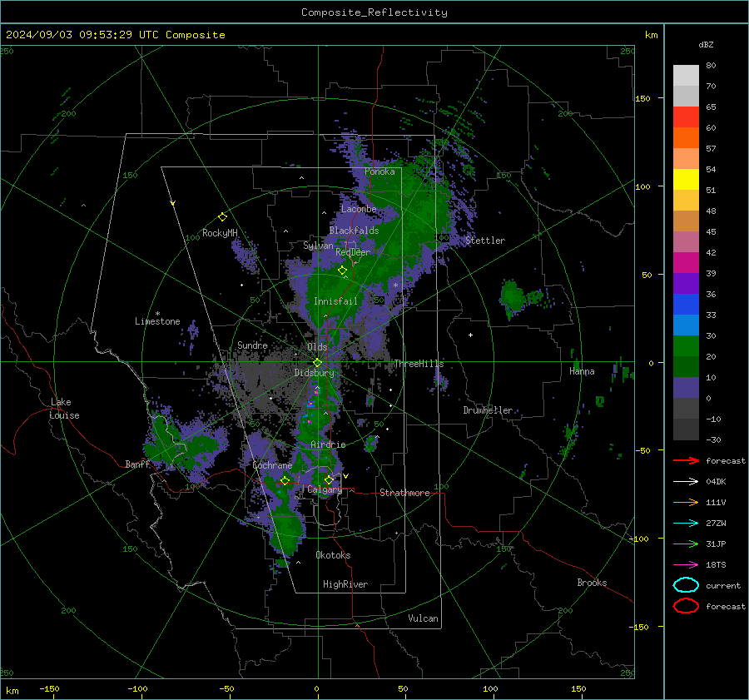Click the Hanna label

tap(582, 371)
